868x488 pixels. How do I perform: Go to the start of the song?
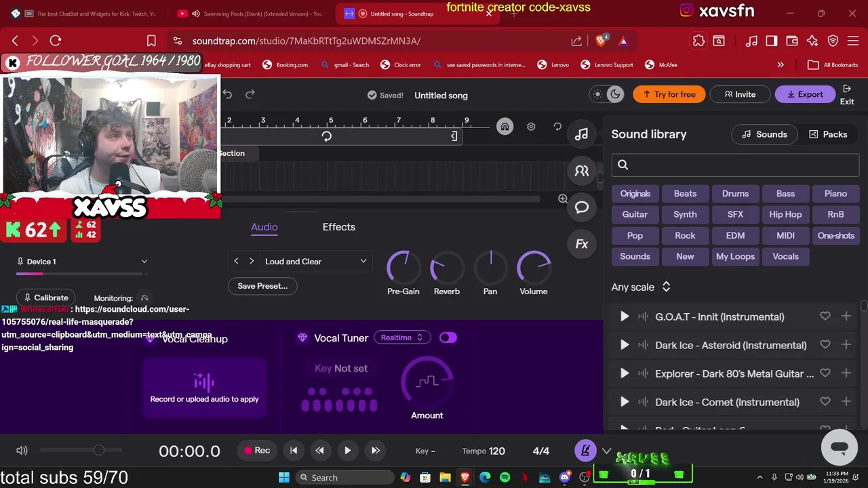pos(294,451)
